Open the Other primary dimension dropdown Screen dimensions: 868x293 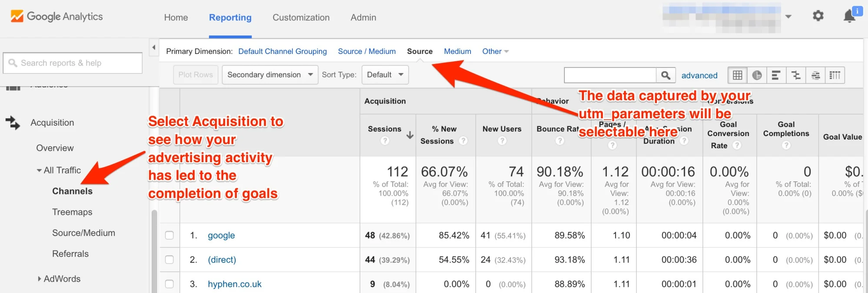coord(495,51)
